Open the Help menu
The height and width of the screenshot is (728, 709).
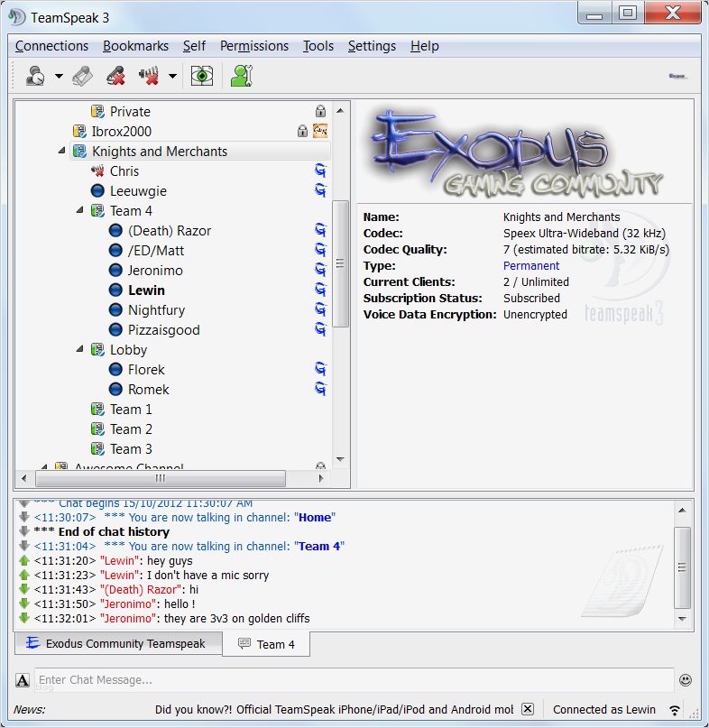[424, 46]
